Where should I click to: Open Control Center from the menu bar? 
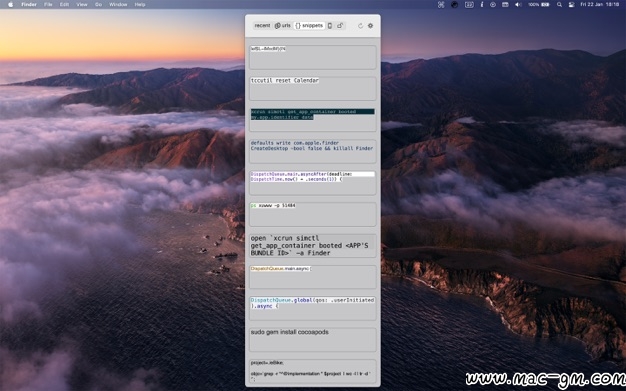(x=571, y=4)
